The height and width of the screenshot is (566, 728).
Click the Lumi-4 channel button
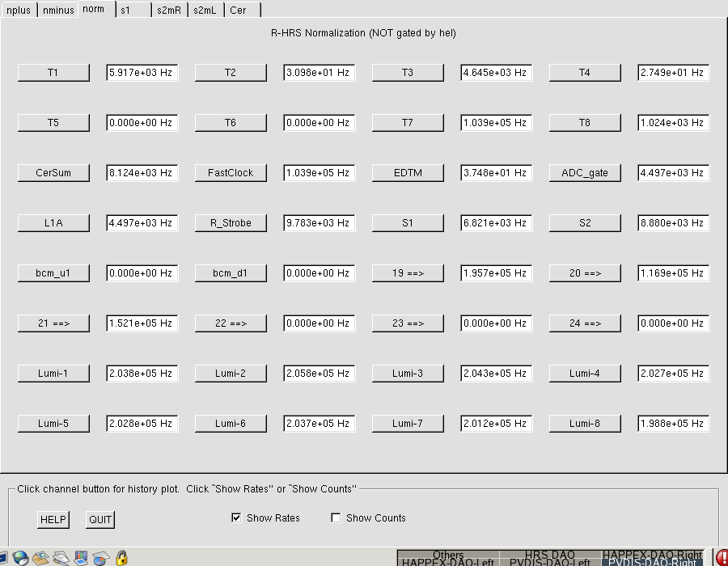[x=585, y=373]
